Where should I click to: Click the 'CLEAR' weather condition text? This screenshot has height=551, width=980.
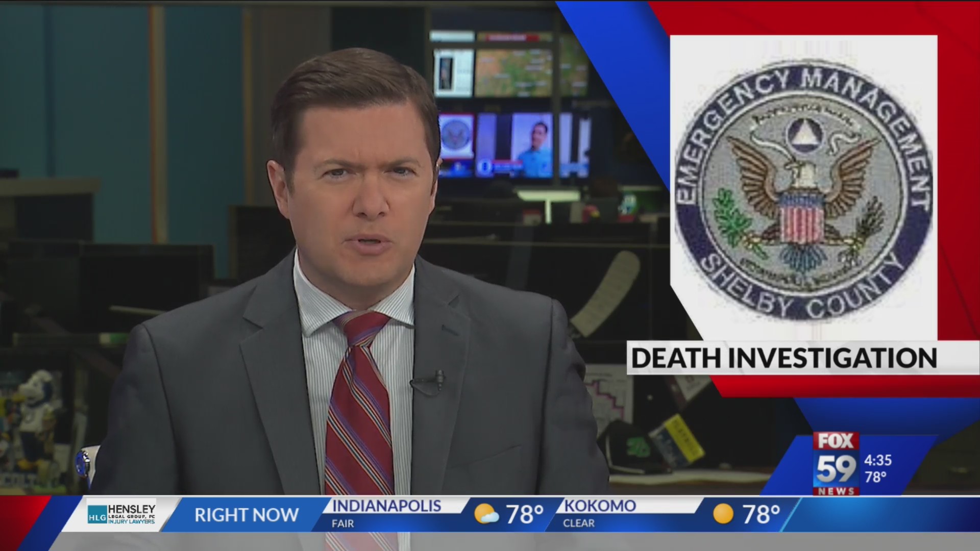click(579, 523)
